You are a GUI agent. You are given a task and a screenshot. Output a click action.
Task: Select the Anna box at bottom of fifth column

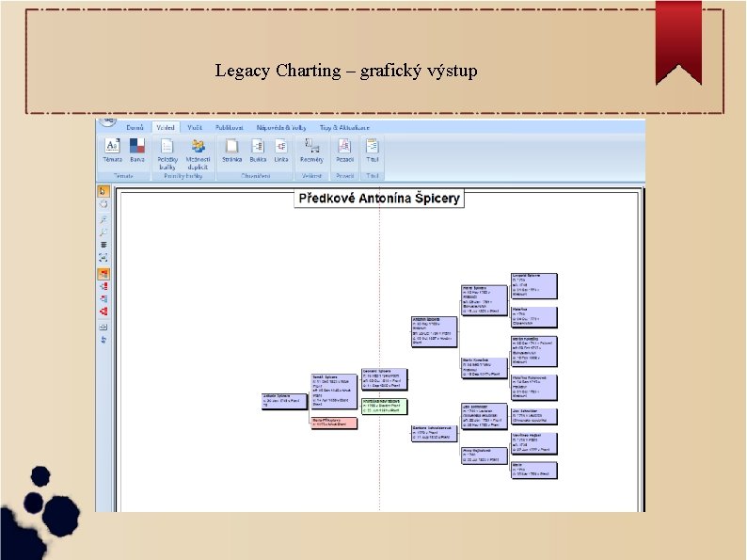click(x=484, y=456)
